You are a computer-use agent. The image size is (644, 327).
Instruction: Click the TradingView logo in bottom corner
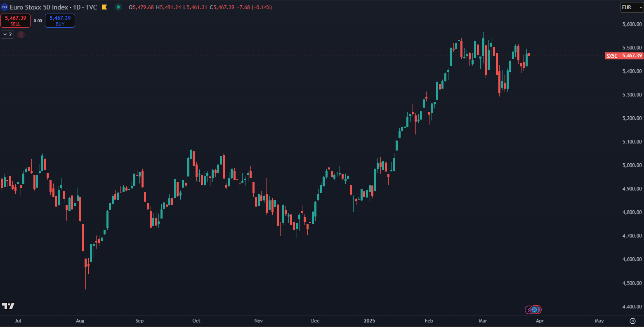[x=8, y=306]
